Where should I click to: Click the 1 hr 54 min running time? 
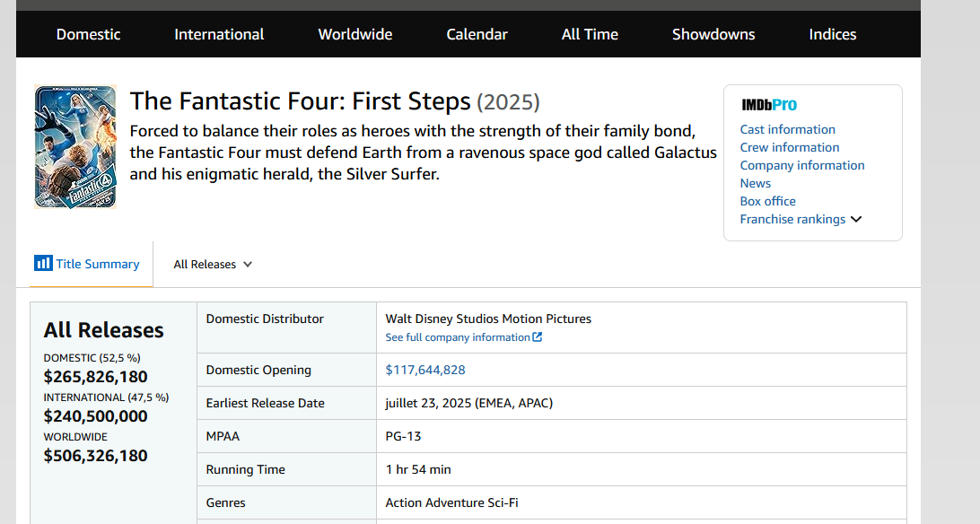[x=418, y=469]
